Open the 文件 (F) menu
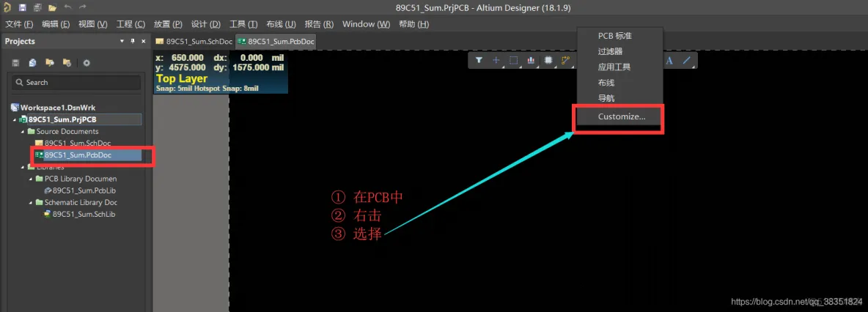Viewport: 868px width, 312px height. coord(19,24)
